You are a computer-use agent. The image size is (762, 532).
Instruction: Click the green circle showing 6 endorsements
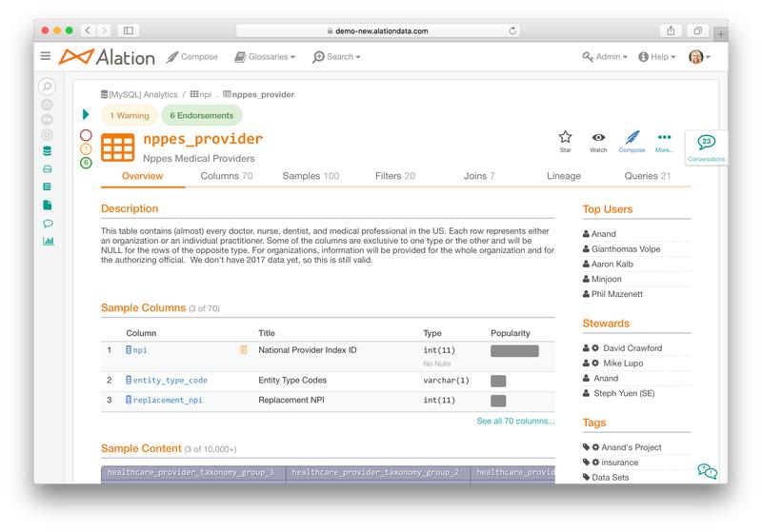tap(86, 163)
